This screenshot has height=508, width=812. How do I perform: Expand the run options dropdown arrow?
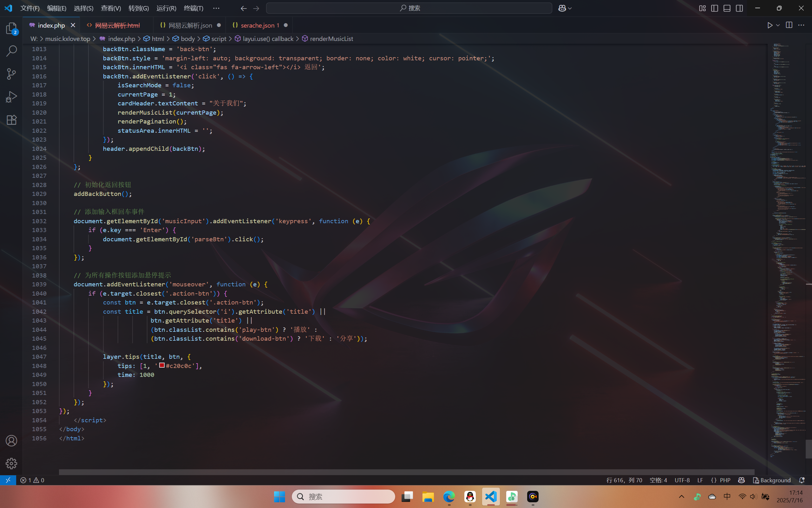[x=778, y=25]
